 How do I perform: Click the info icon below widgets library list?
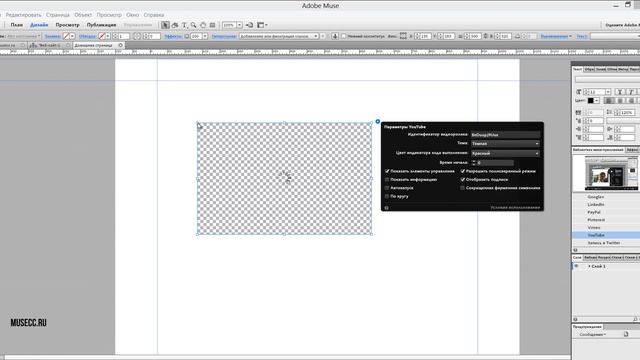point(575,250)
